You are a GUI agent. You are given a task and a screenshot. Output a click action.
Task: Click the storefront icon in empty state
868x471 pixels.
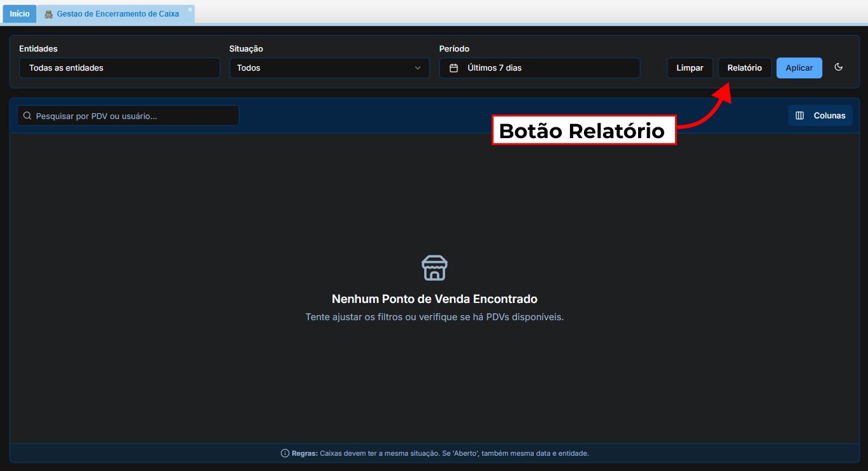[x=434, y=268]
